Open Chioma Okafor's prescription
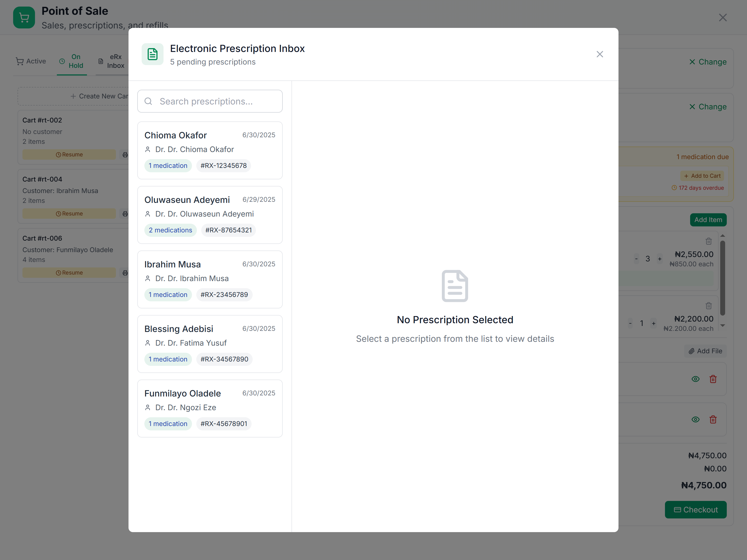The height and width of the screenshot is (560, 747). [x=209, y=150]
